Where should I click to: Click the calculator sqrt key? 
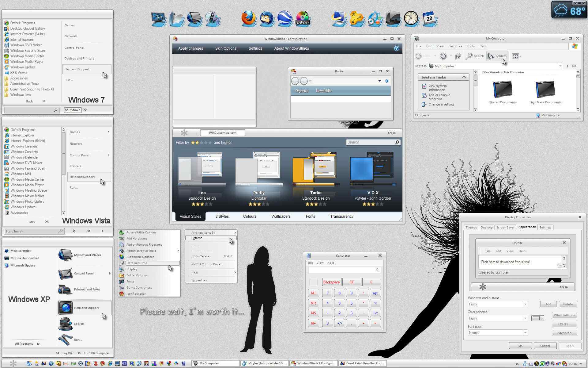[x=375, y=293]
